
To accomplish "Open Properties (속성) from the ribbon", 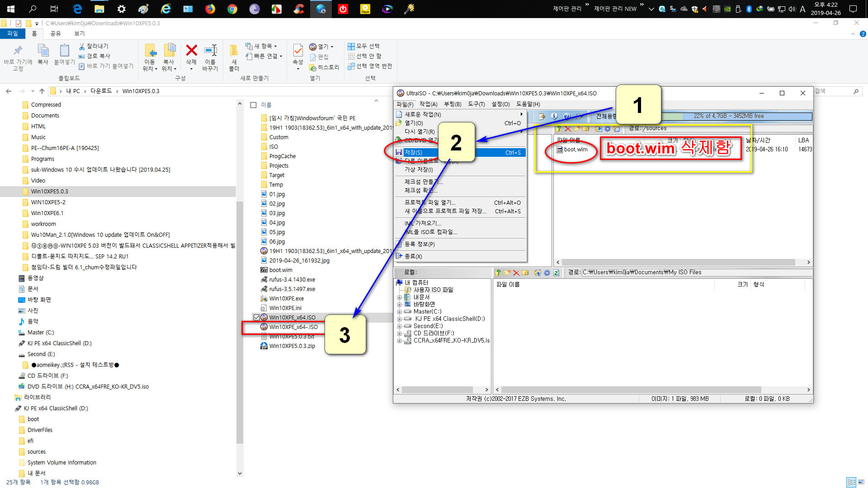I will point(298,56).
